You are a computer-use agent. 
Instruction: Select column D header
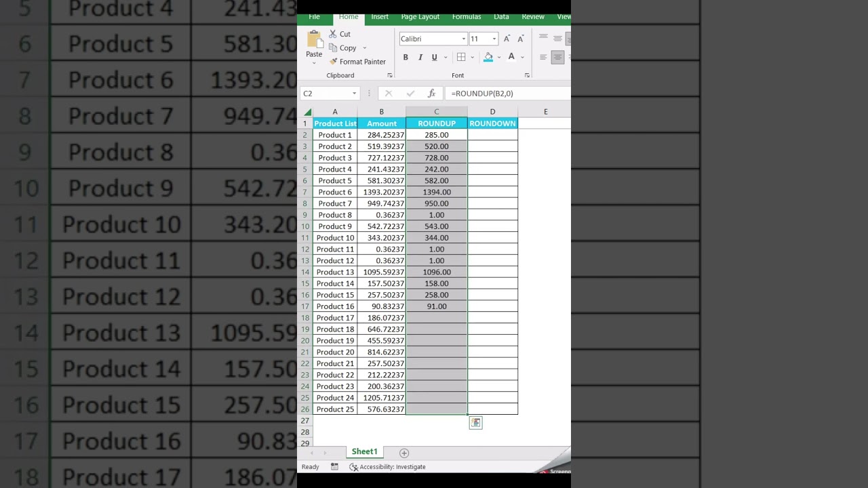[492, 112]
